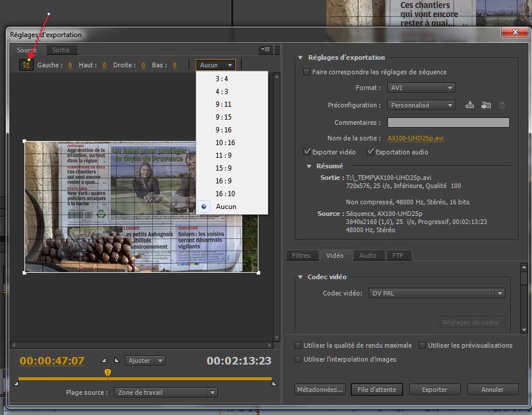This screenshot has width=532, height=415.
Task: Choose the 16:10 crop ratio
Action: (x=232, y=194)
